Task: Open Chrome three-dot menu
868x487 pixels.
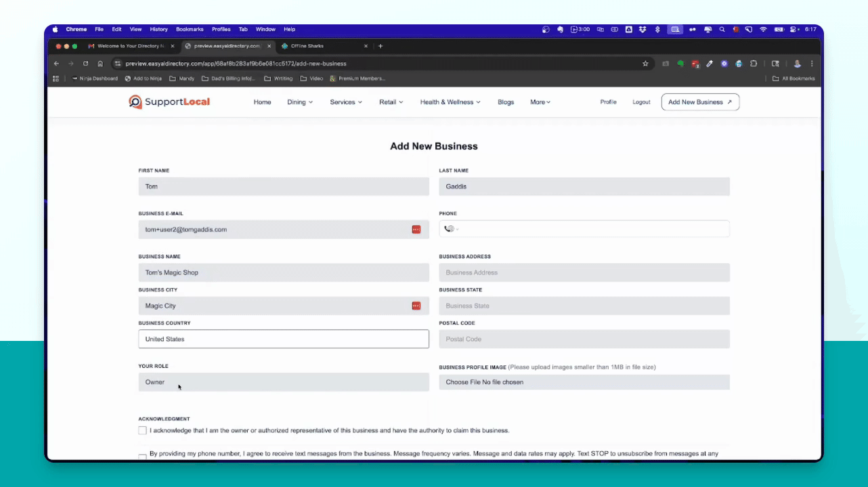Action: (x=812, y=64)
